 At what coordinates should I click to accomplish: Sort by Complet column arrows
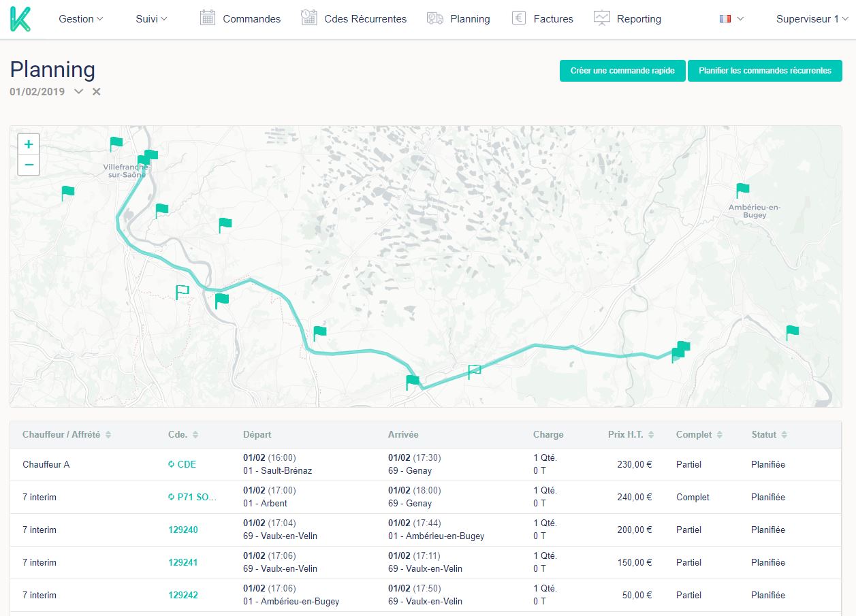tap(719, 434)
